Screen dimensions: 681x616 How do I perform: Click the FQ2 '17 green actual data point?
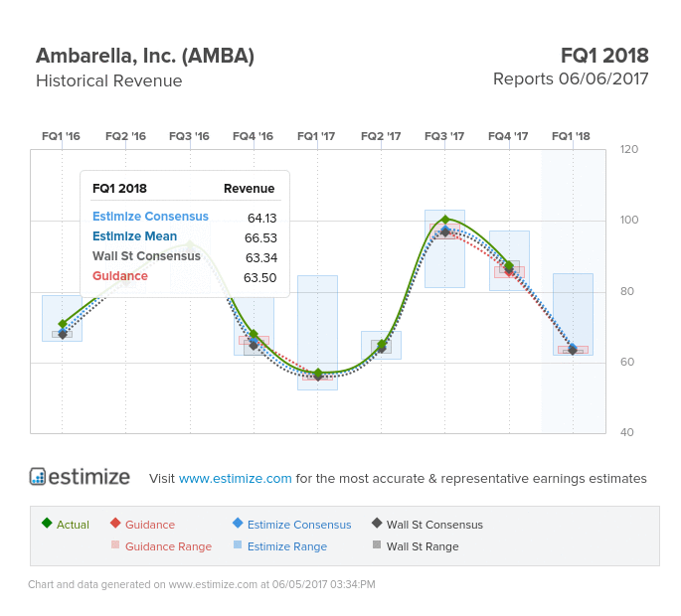[x=382, y=345]
